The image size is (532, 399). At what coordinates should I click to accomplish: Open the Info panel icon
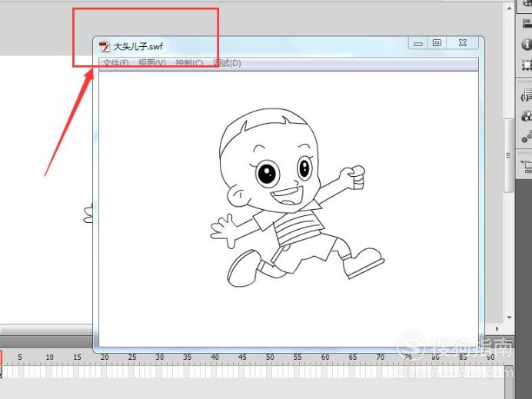click(527, 44)
